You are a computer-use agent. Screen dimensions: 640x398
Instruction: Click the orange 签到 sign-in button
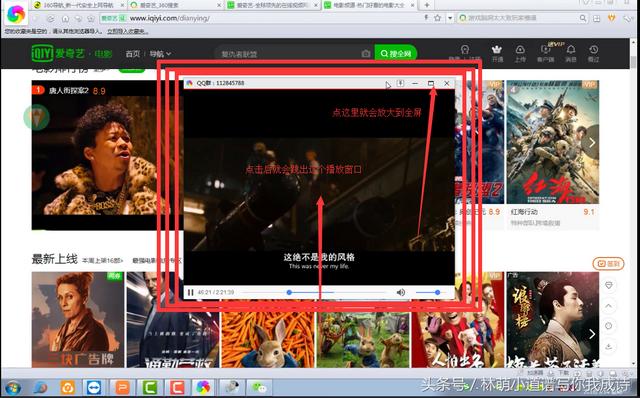[x=608, y=264]
